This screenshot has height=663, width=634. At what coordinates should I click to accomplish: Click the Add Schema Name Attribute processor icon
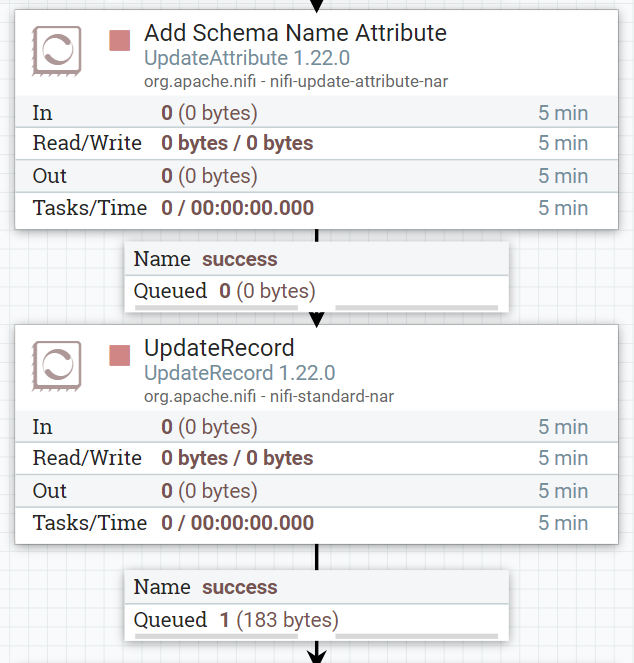point(57,51)
